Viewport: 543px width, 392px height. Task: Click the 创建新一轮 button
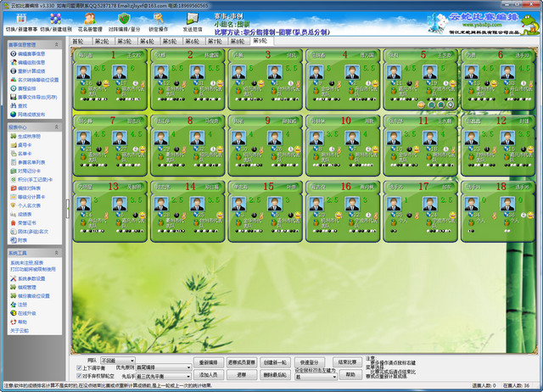275,362
